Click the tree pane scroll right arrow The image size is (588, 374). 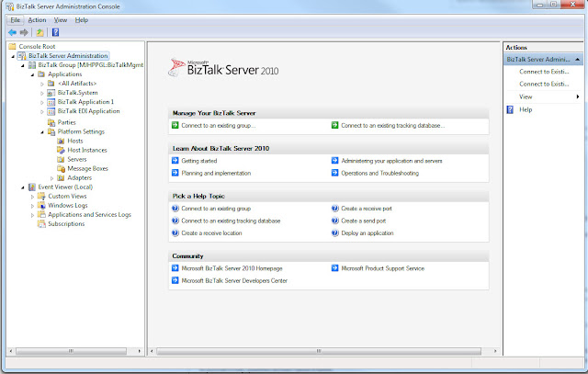click(140, 352)
